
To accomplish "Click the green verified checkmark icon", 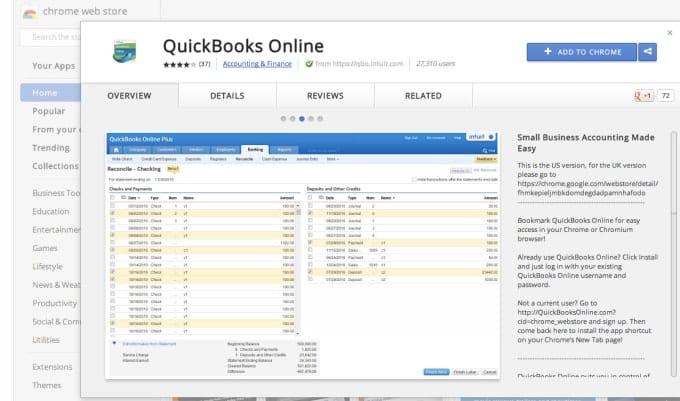I will 309,64.
